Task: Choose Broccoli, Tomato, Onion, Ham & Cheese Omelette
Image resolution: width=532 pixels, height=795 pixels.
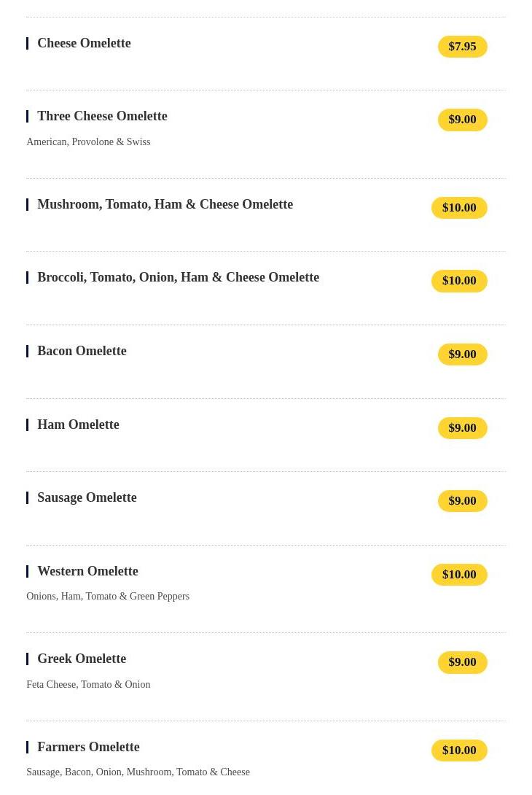Action: click(x=178, y=277)
